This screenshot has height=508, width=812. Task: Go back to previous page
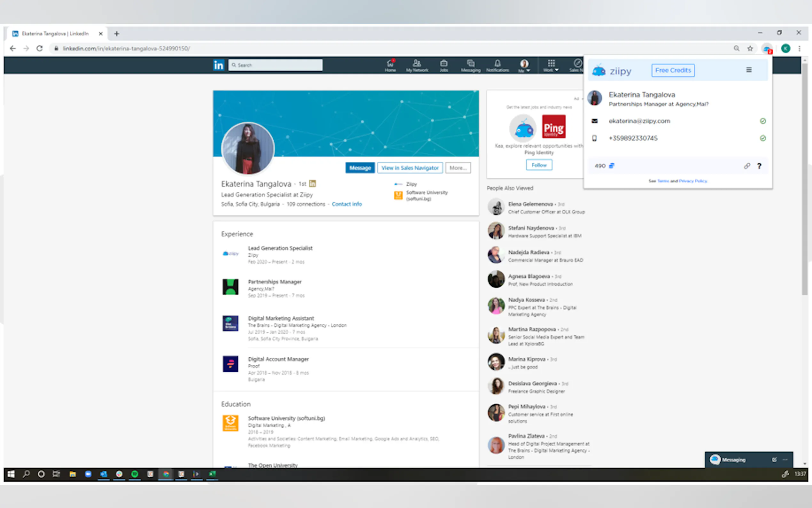(13, 48)
